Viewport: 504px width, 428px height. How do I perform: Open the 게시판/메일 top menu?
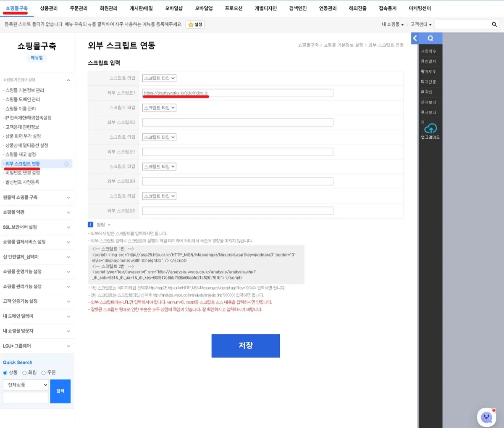point(141,8)
